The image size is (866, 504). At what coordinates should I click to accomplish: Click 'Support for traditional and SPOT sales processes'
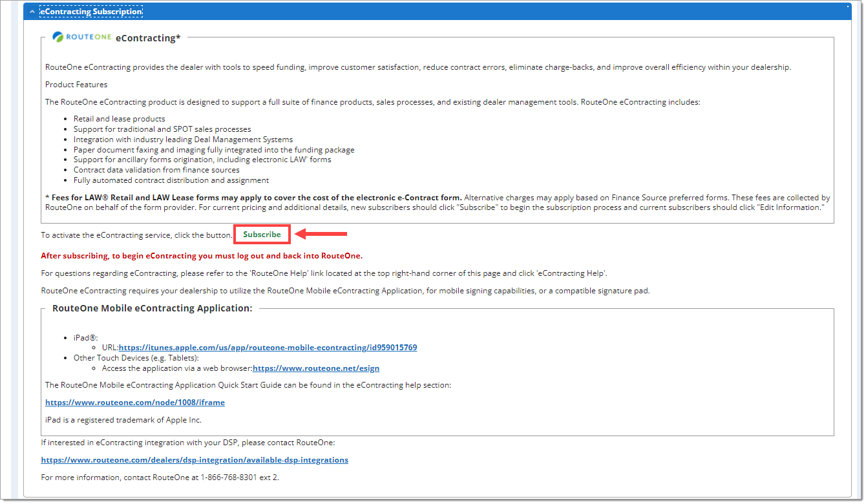point(162,129)
